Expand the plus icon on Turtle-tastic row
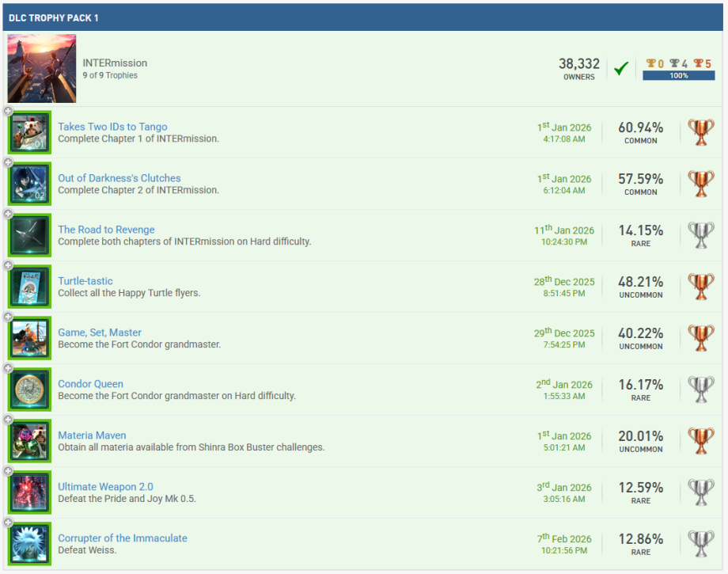 coord(8,265)
